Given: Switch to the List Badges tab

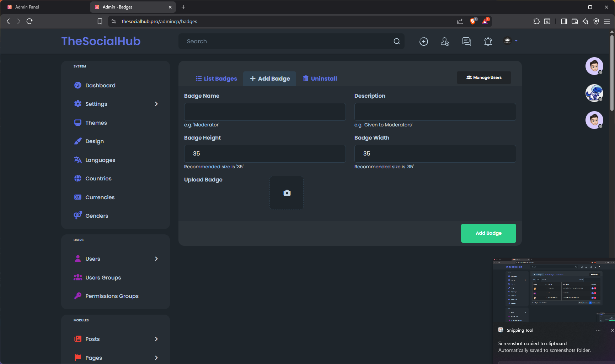Looking at the screenshot, I should (x=216, y=79).
